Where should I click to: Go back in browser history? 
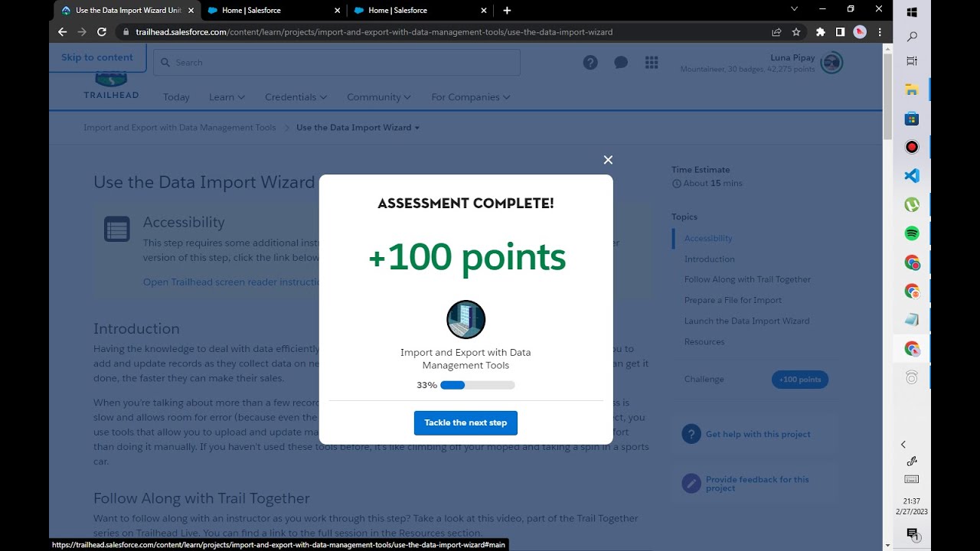63,32
